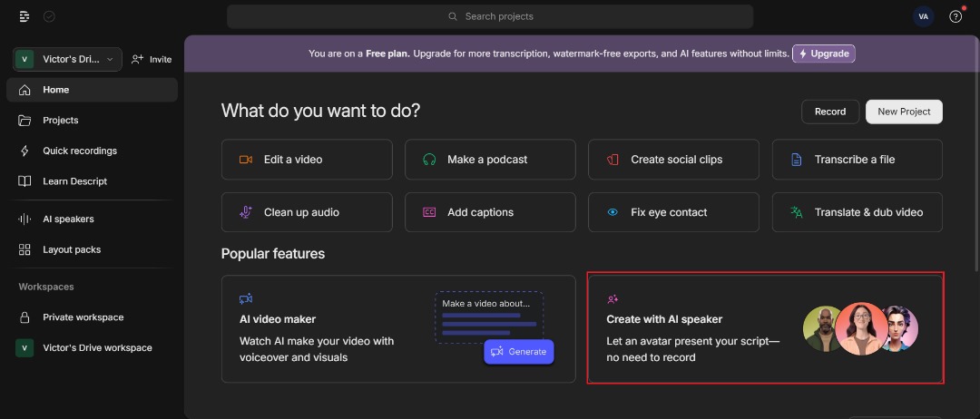Open Layout packs in the sidebar
Image resolution: width=980 pixels, height=419 pixels.
click(92, 249)
